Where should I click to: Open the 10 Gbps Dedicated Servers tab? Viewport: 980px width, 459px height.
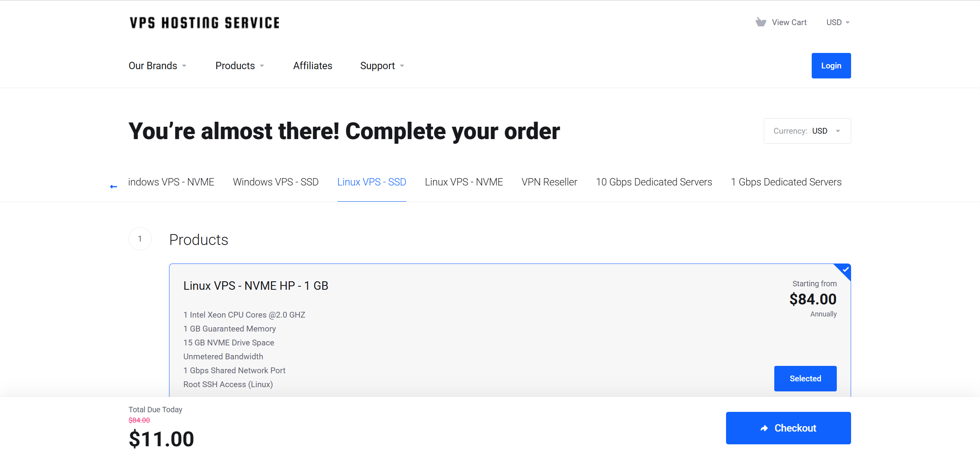pyautogui.click(x=654, y=182)
